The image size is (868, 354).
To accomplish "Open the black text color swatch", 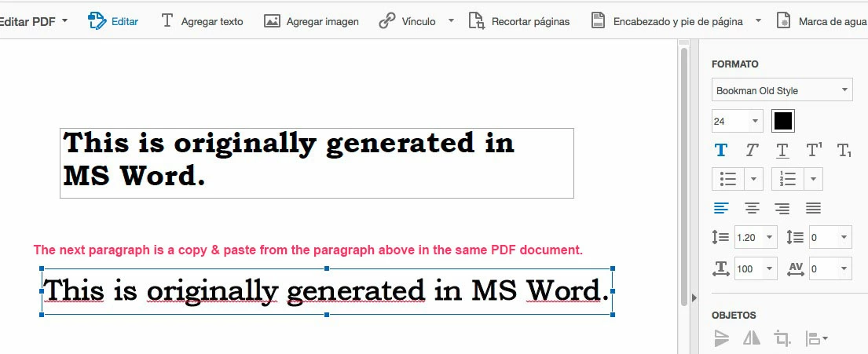I will point(782,121).
